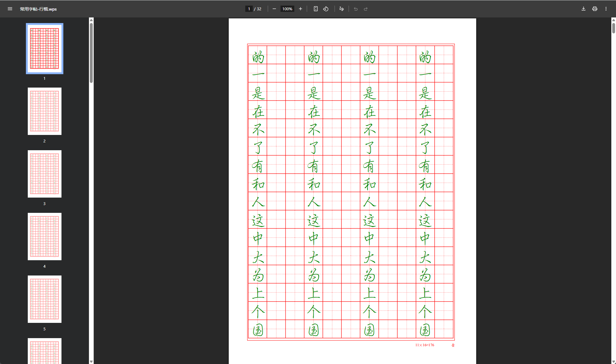
Task: Print the document
Action: (594, 9)
